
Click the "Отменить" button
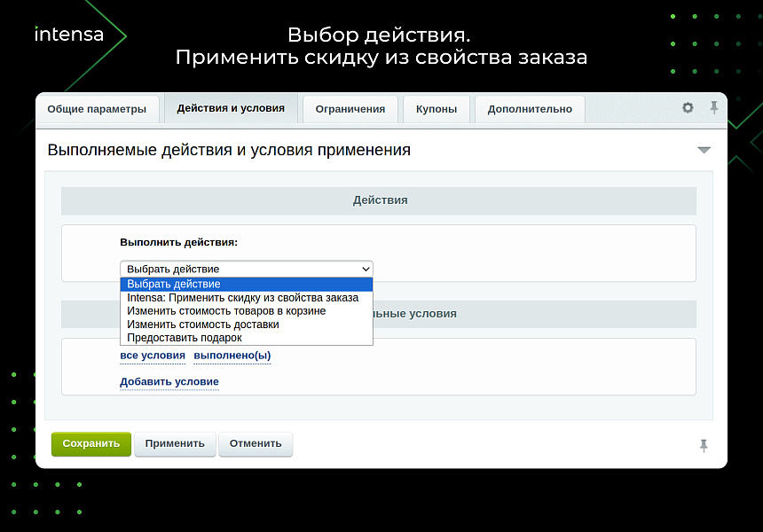tap(256, 443)
